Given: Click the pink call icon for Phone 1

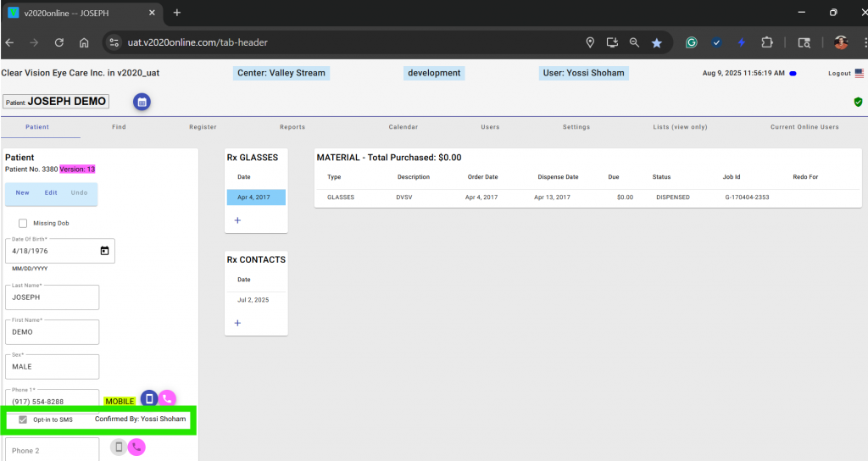Looking at the screenshot, I should (x=167, y=398).
